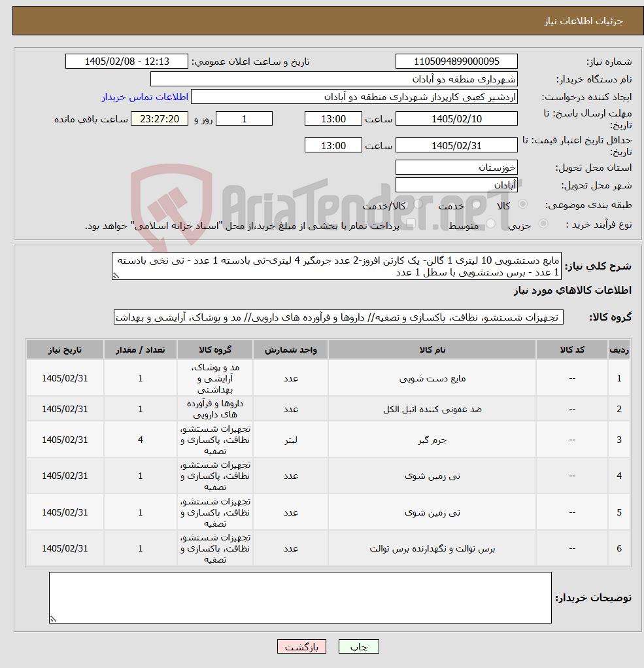Click the مد و پوشاک group cell in row 1

[x=215, y=378]
